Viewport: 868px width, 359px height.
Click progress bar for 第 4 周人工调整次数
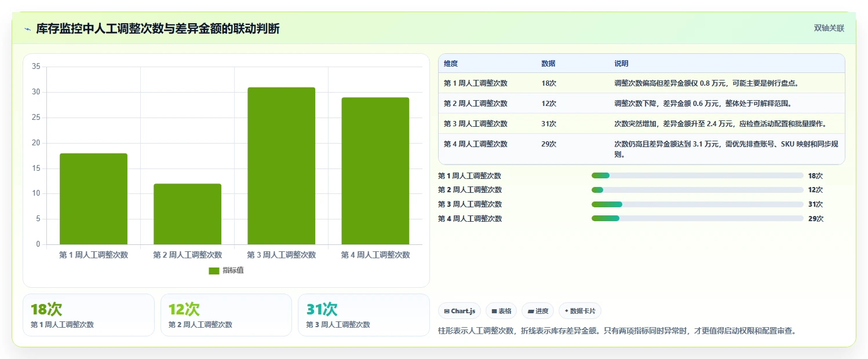tap(698, 218)
